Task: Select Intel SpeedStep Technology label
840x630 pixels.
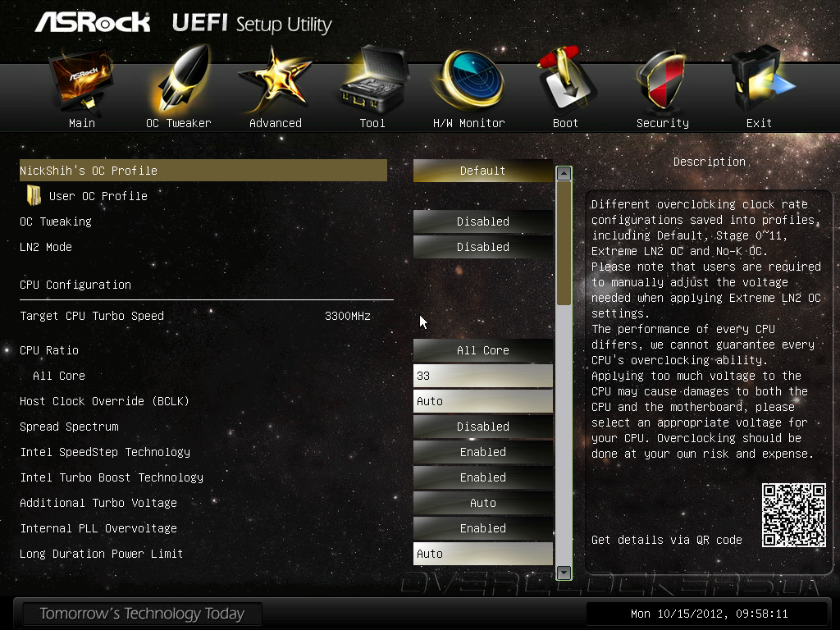Action: click(105, 452)
